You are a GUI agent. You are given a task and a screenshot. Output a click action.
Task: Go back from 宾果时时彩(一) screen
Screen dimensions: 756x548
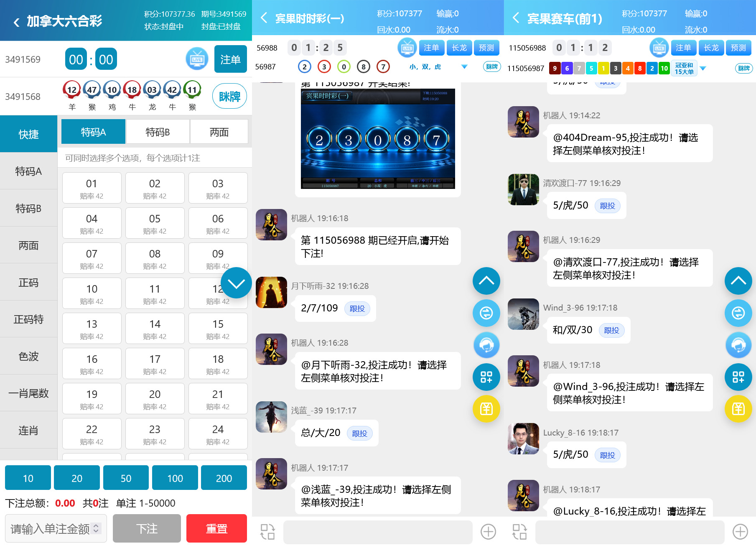point(264,18)
